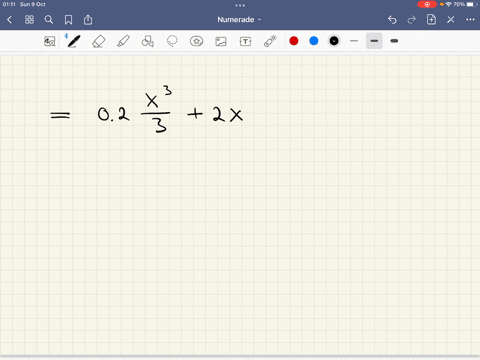The height and width of the screenshot is (360, 480).
Task: Select the Eraser tool
Action: (99, 41)
